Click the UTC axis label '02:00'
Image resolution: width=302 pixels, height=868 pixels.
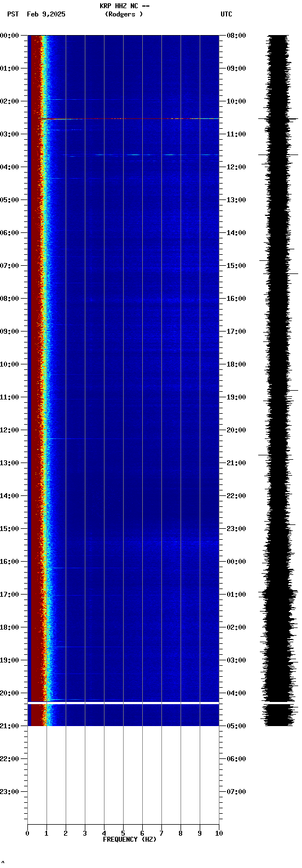click(x=236, y=627)
